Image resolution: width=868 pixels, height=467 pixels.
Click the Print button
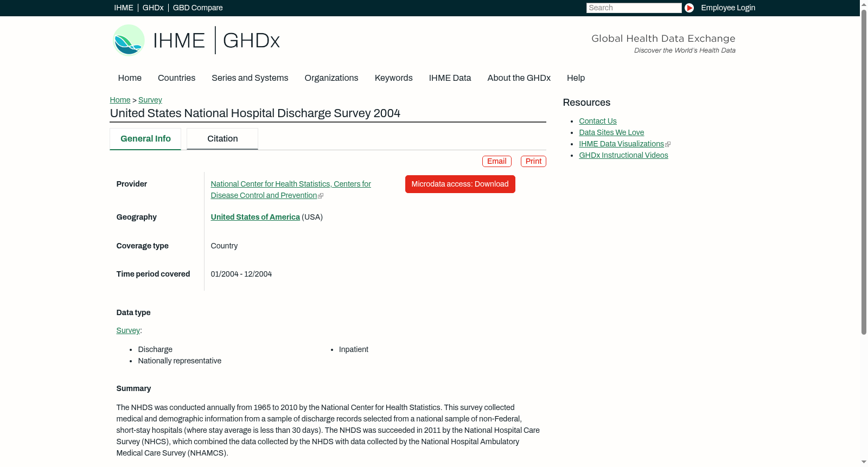pos(533,161)
